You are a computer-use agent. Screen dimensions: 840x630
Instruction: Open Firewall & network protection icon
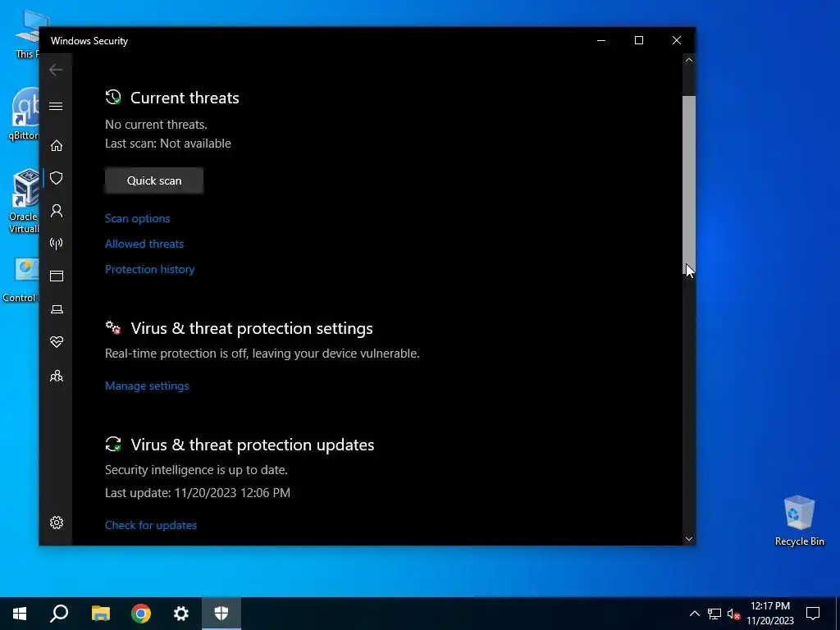click(x=57, y=244)
